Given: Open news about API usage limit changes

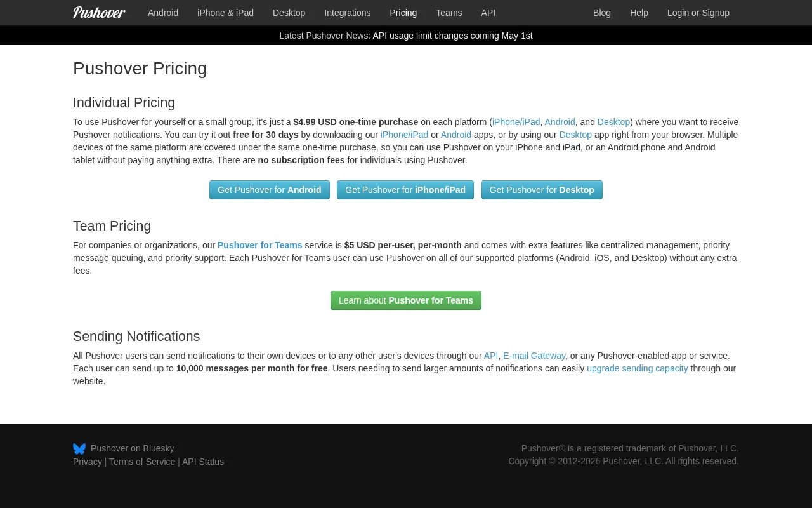Looking at the screenshot, I should 452,36.
